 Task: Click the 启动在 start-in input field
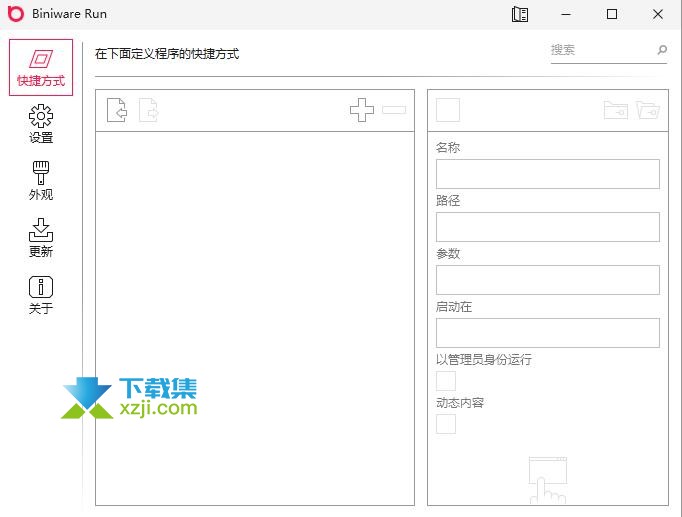pyautogui.click(x=548, y=333)
